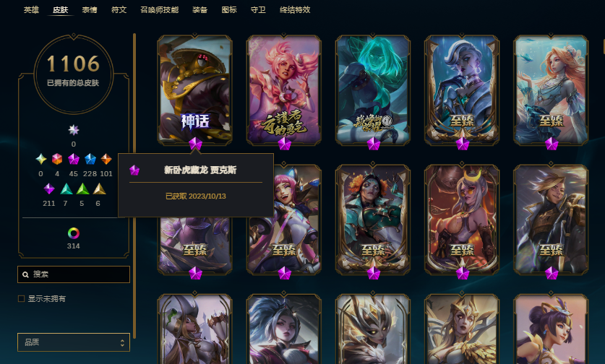Select the magenta gem icon with count 45
The height and width of the screenshot is (364, 605).
pyautogui.click(x=73, y=159)
